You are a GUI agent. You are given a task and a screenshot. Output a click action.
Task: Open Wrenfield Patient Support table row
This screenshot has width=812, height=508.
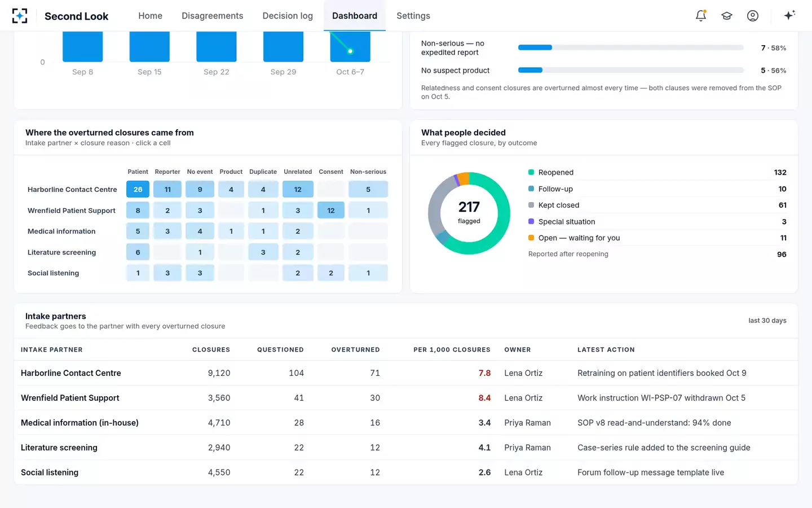coord(406,398)
